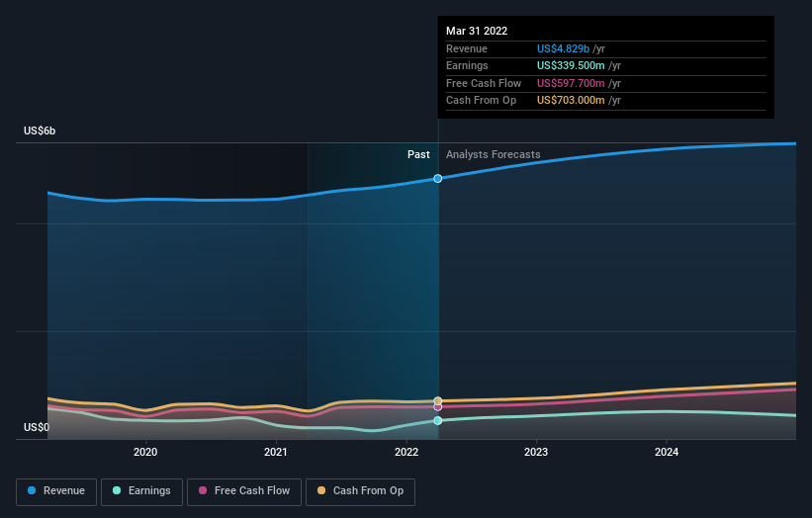Click the pink Free Cash Flow legend dot
The image size is (812, 518).
click(x=203, y=490)
